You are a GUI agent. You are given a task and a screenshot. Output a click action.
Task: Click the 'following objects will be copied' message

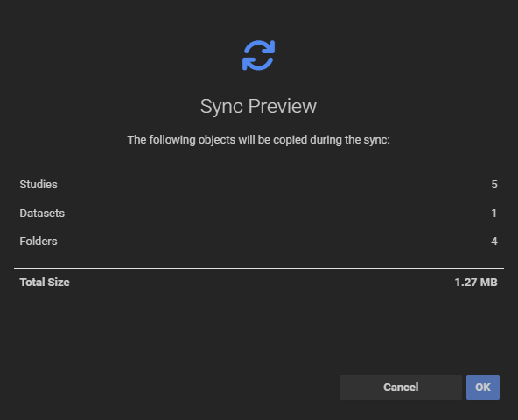259,140
